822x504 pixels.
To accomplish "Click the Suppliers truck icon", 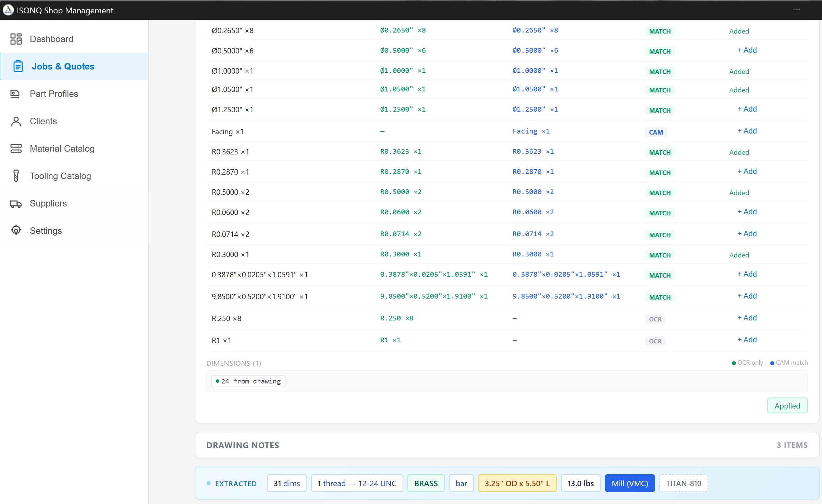I will (16, 204).
